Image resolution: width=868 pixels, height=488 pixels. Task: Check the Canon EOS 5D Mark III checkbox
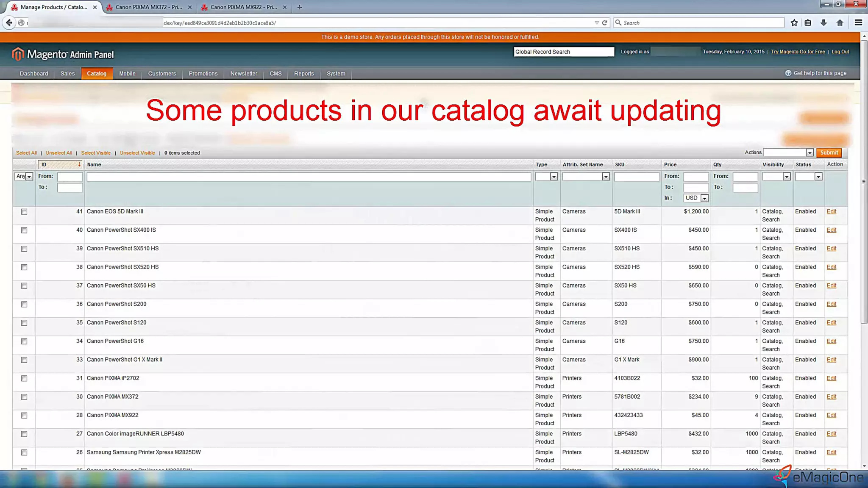click(24, 212)
